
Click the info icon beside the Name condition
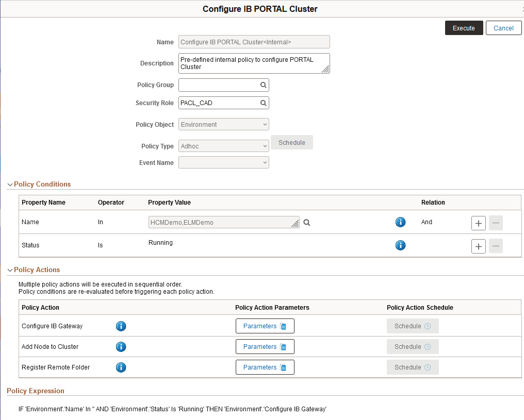point(401,222)
